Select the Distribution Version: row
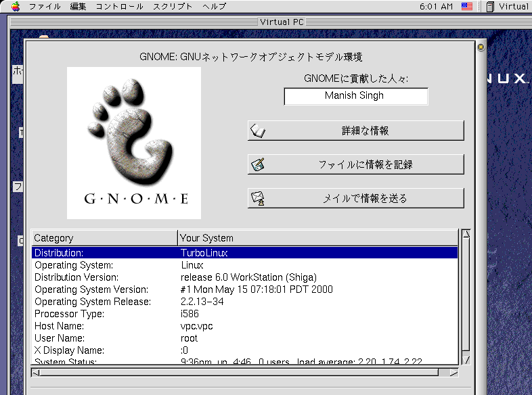Image resolution: width=532 pixels, height=395 pixels. pos(244,277)
